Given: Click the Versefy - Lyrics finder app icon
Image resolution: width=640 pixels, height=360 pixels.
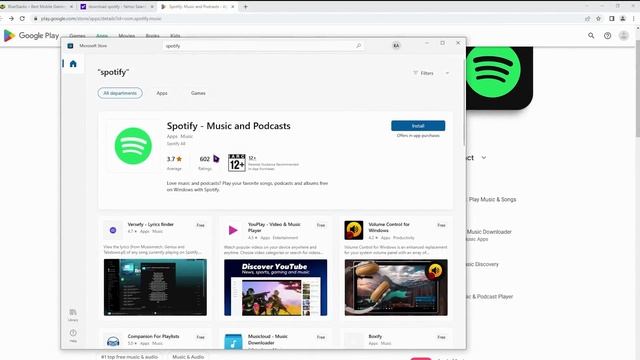Looking at the screenshot, I should [x=113, y=230].
